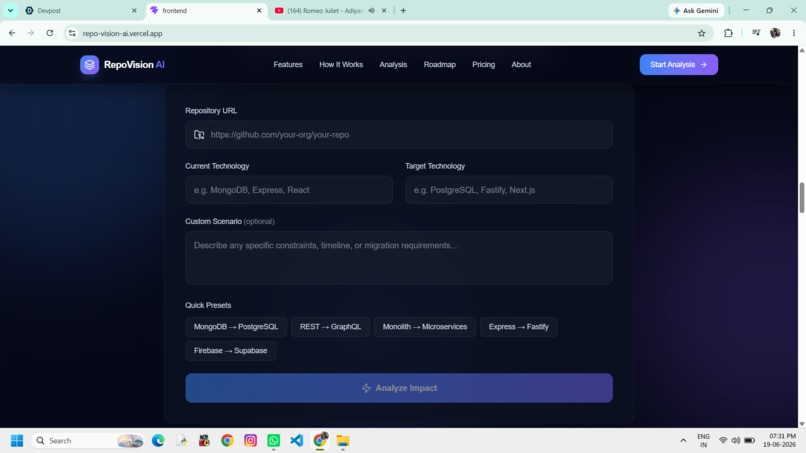Select the Firebase → Supabase preset
The image size is (806, 453).
(230, 351)
